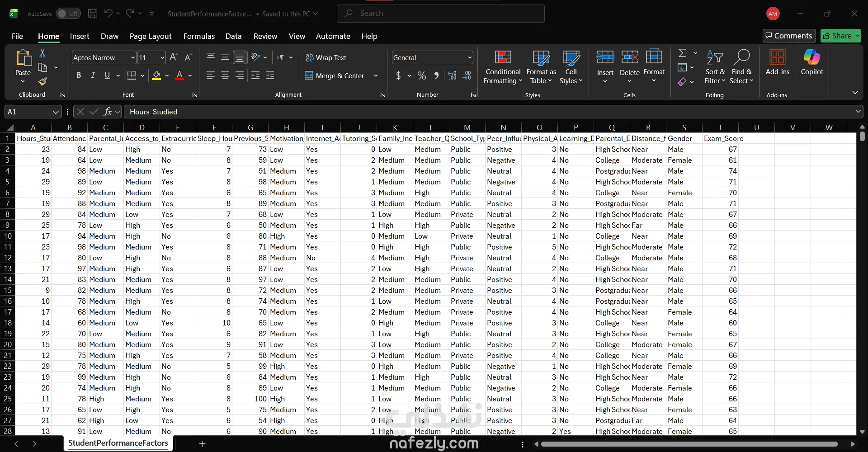Viewport: 868px width, 452px height.
Task: Apply the yellow fill color
Action: pos(156,75)
